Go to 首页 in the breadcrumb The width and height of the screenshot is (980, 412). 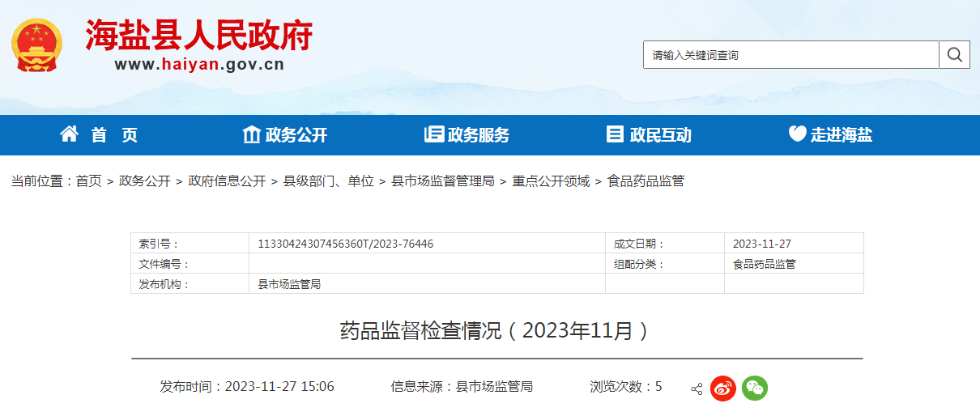tap(89, 181)
